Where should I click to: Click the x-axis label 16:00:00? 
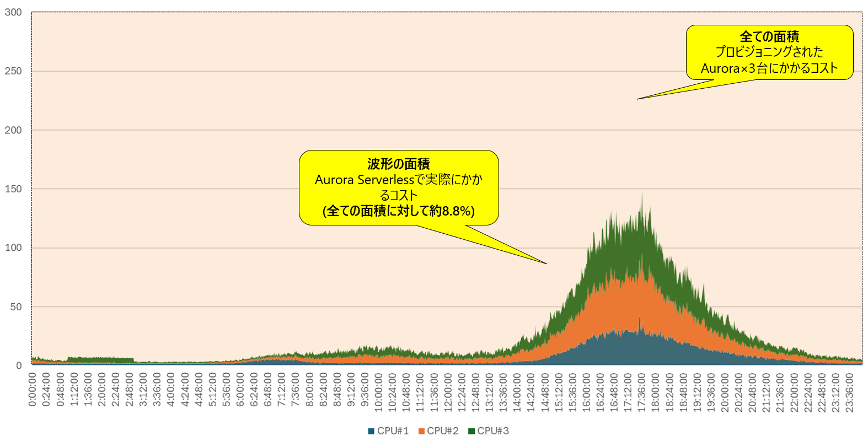587,392
